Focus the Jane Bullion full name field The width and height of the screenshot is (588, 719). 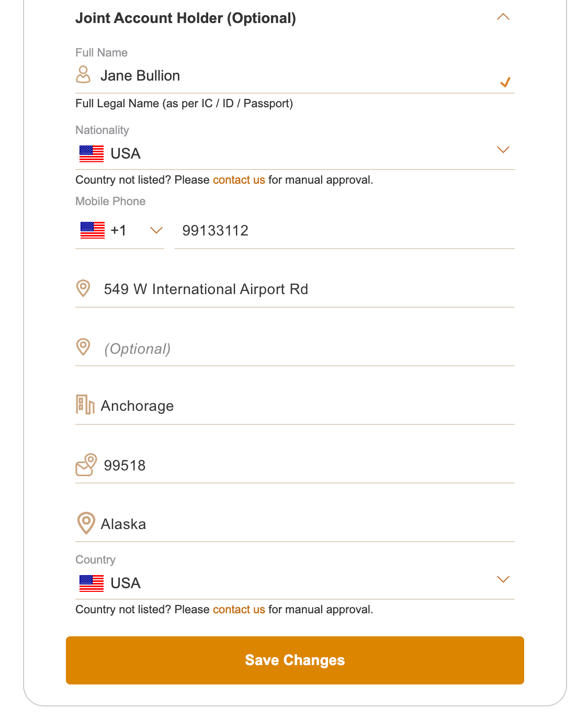[x=293, y=76]
